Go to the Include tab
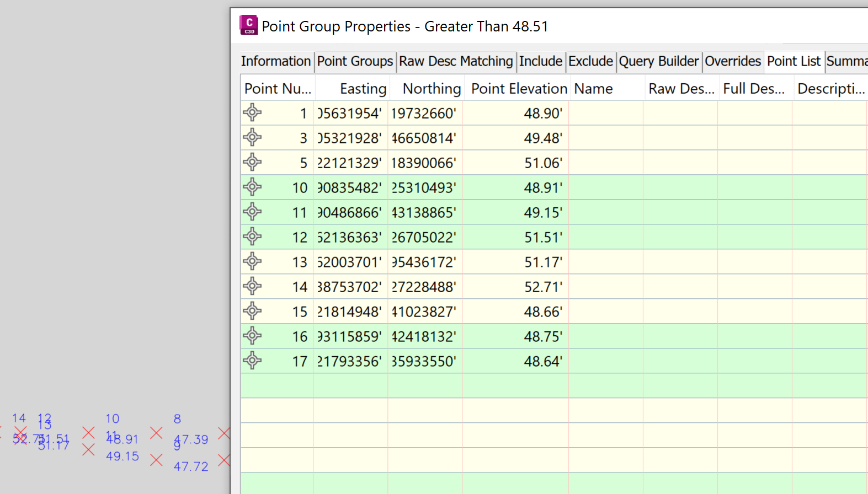Image resolution: width=868 pixels, height=494 pixels. click(x=541, y=61)
